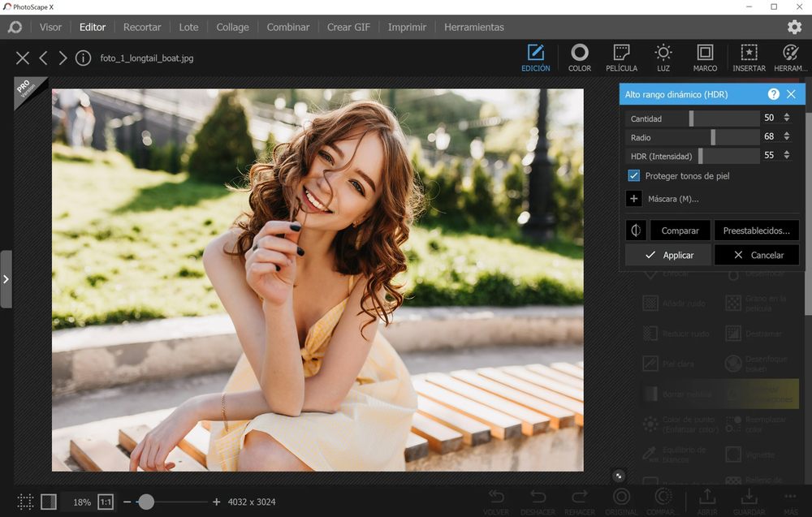Toggle the split before/after view icon

coord(636,230)
